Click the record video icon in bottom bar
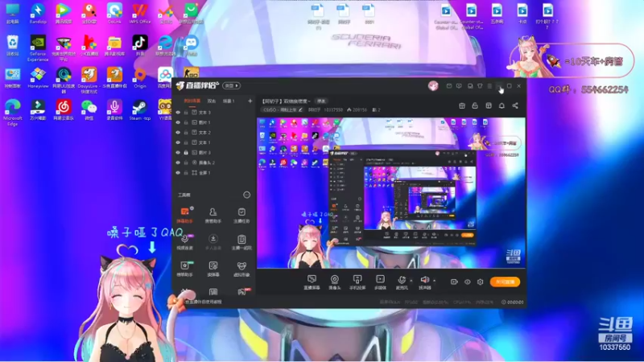The width and height of the screenshot is (644, 362). [x=454, y=282]
